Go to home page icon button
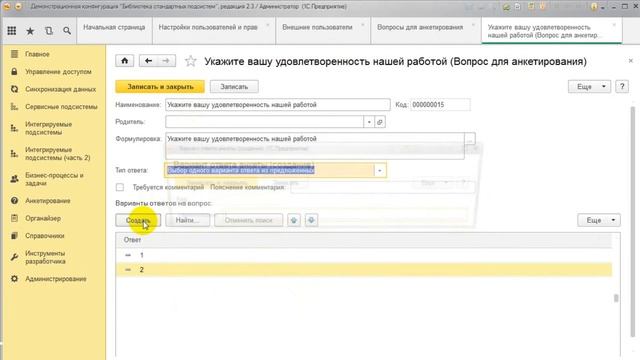Image resolution: width=640 pixels, height=360 pixels. coord(124,61)
